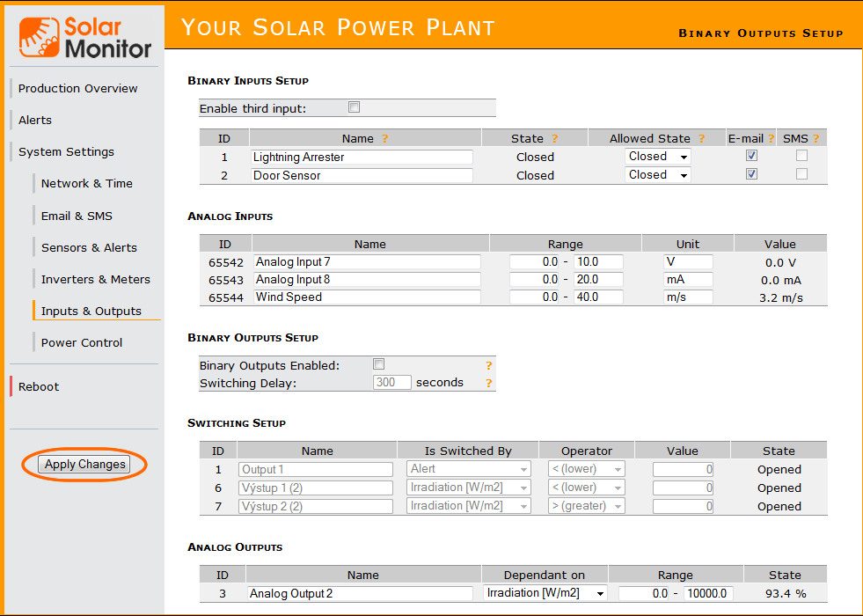Screen dimensions: 863x616
Task: Go to Sensors & Alerts settings
Action: pos(89,247)
